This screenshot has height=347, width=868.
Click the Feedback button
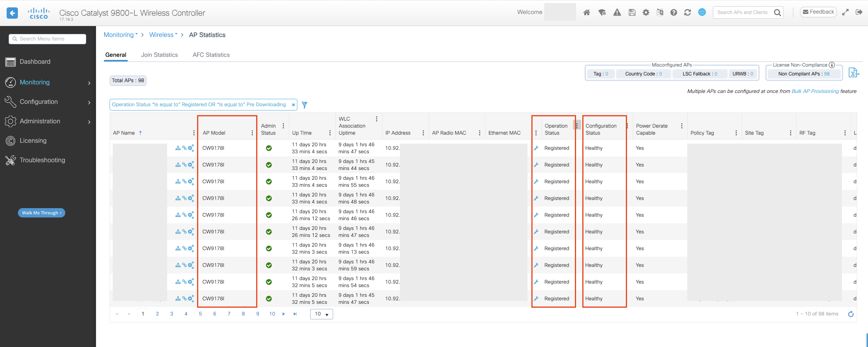[818, 12]
